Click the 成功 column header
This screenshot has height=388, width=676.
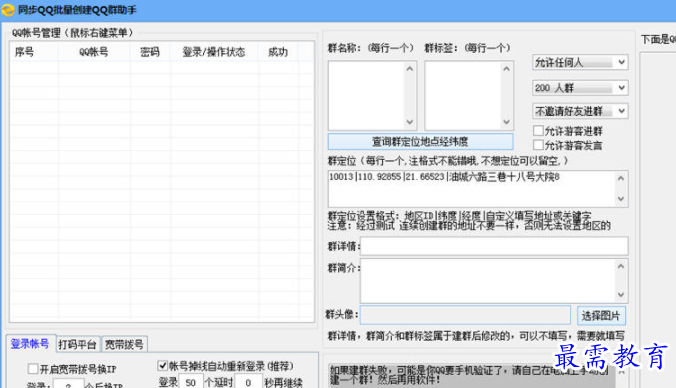coord(278,52)
